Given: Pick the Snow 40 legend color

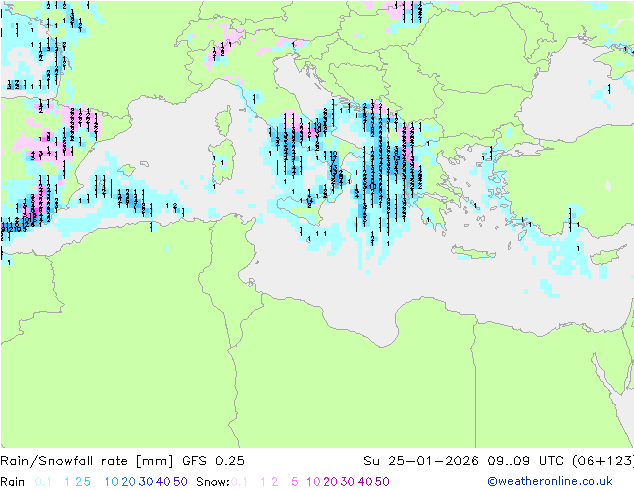Looking at the screenshot, I should 365,482.
